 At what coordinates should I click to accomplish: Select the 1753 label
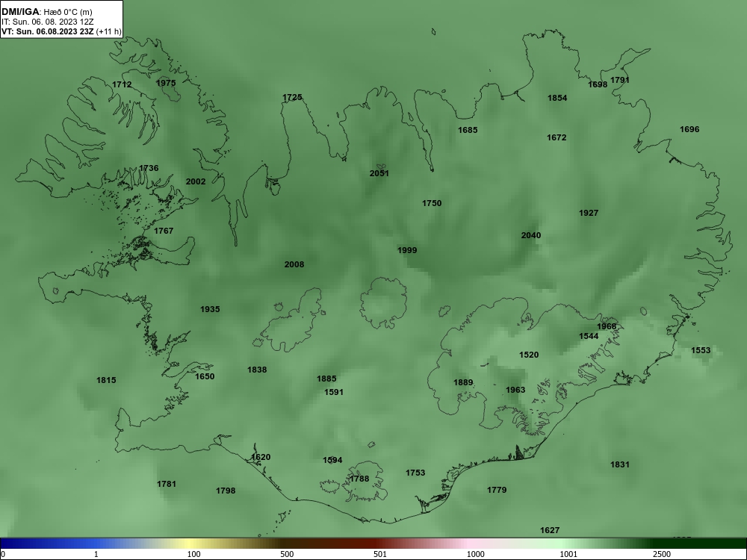pos(415,473)
